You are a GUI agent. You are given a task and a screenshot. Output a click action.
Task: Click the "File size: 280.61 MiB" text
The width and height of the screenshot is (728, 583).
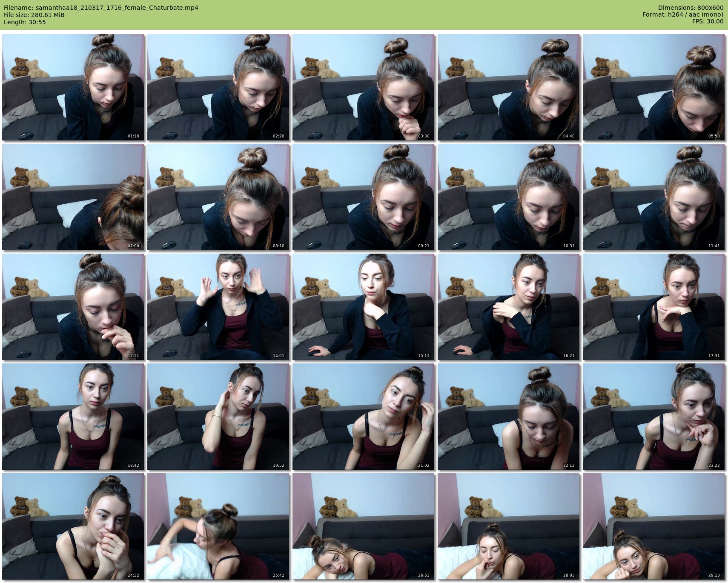pos(34,15)
